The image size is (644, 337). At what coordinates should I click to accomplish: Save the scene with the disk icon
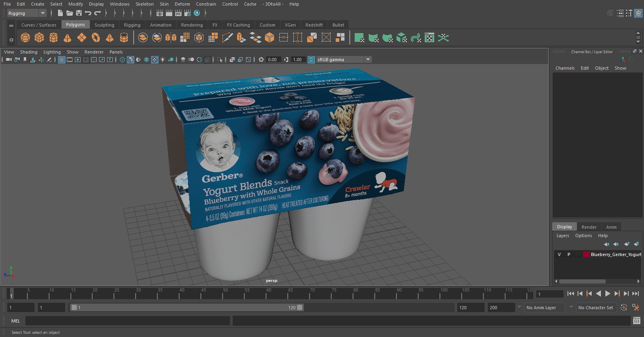pyautogui.click(x=79, y=13)
